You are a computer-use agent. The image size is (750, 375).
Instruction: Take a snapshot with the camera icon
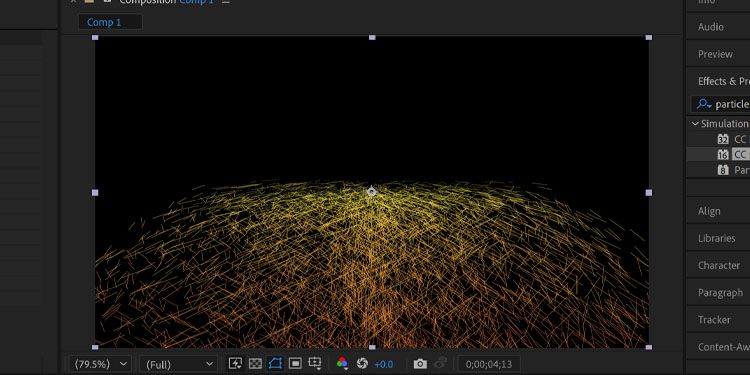point(420,364)
